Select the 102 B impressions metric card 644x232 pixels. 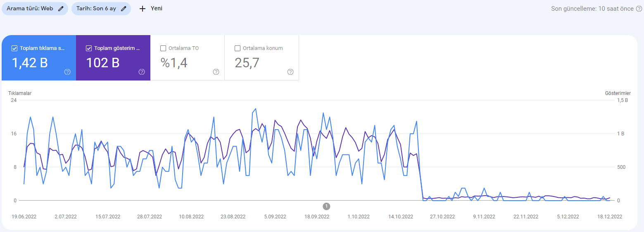click(x=113, y=58)
